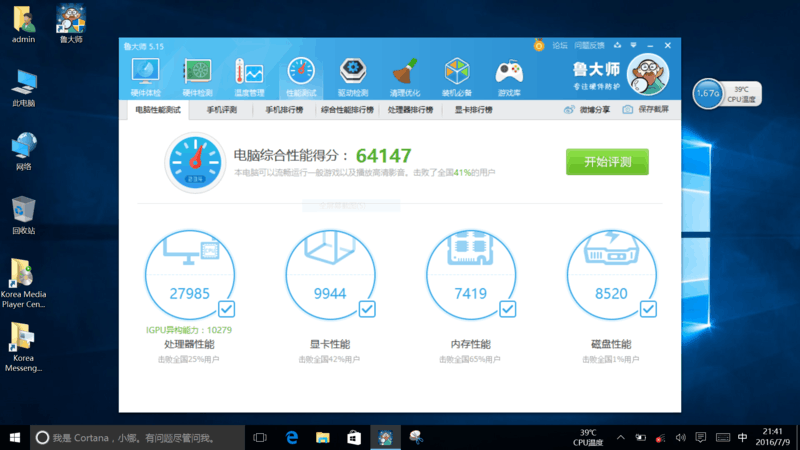Uncheck 磁盘性能 test checkbox

[x=648, y=309]
